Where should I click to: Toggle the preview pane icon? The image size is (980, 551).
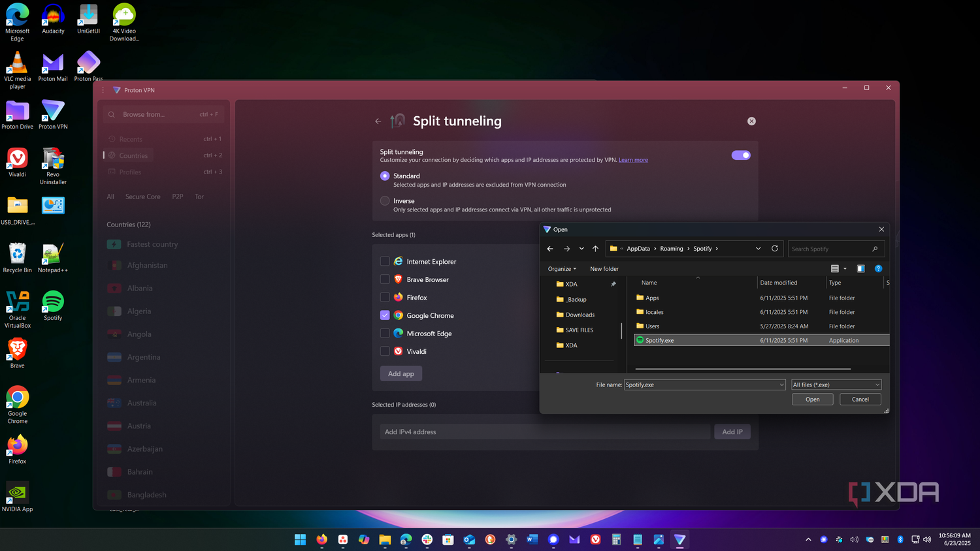(860, 269)
